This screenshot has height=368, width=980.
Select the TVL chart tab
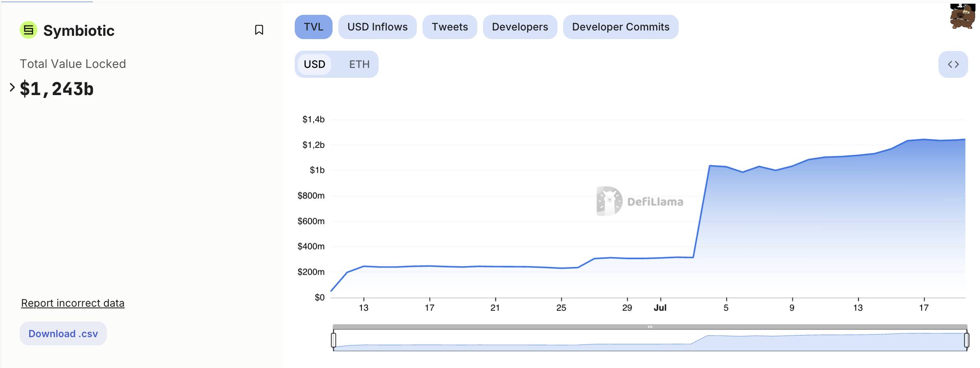[x=313, y=27]
